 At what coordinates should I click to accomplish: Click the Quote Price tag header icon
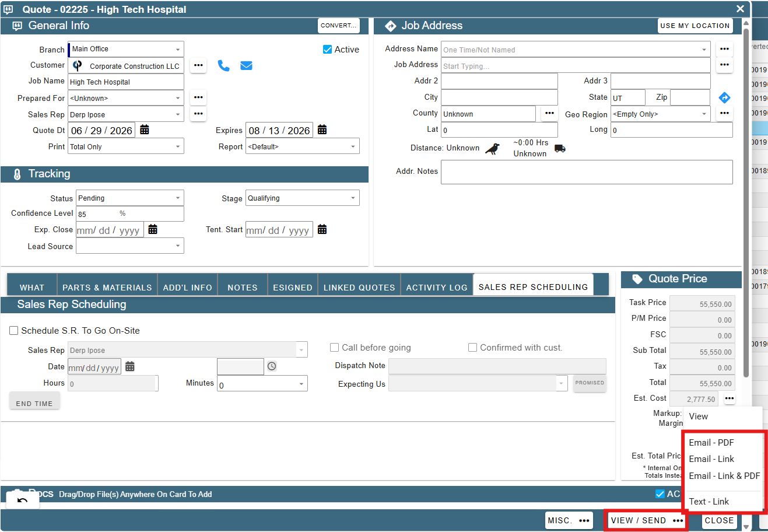(x=637, y=279)
